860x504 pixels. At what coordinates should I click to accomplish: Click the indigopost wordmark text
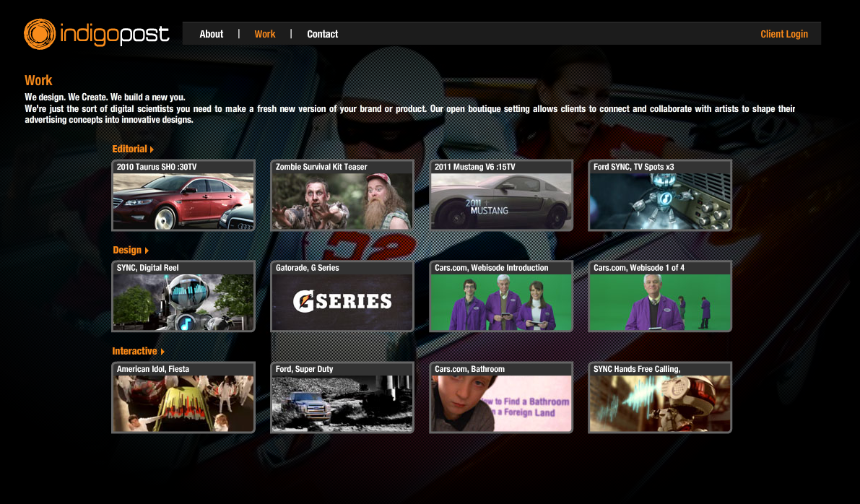click(115, 35)
